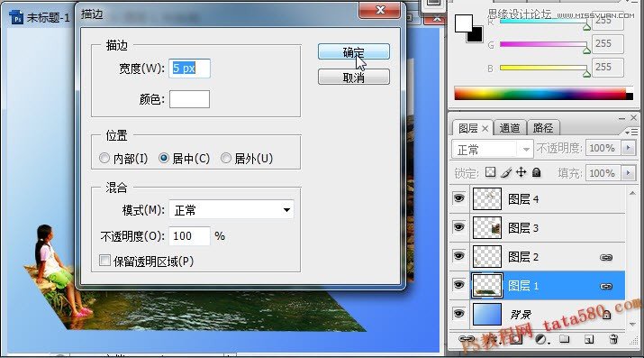This screenshot has width=644, height=358.
Task: Click the 图层 2 thumbnail
Action: click(487, 256)
